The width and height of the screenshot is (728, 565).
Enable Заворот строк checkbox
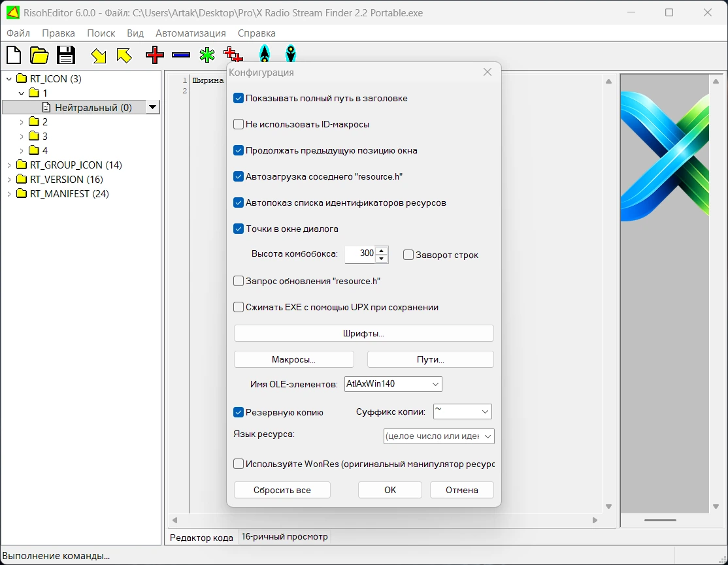pos(408,255)
